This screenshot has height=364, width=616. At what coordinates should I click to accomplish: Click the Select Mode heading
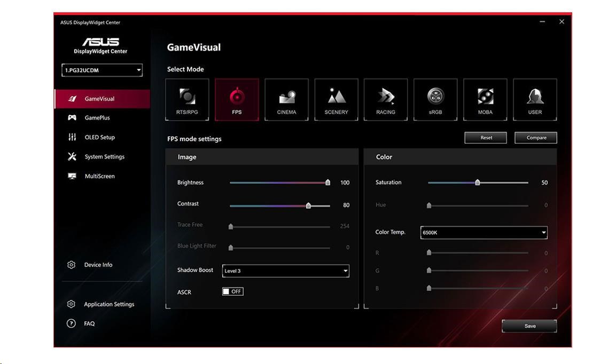click(185, 69)
